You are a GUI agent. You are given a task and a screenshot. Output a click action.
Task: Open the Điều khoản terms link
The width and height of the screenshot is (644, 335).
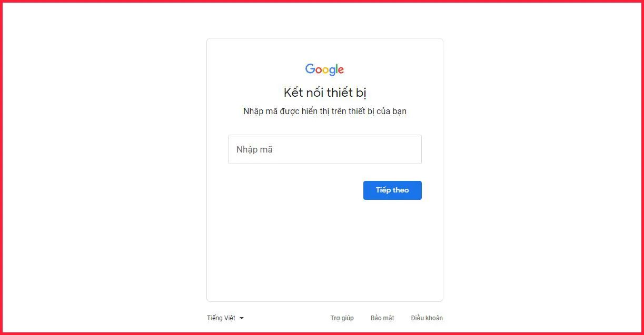click(427, 318)
